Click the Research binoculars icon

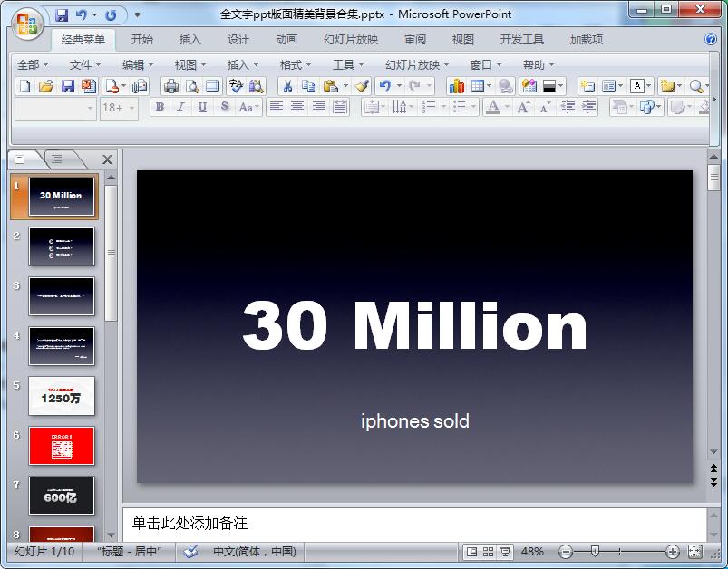point(257,86)
